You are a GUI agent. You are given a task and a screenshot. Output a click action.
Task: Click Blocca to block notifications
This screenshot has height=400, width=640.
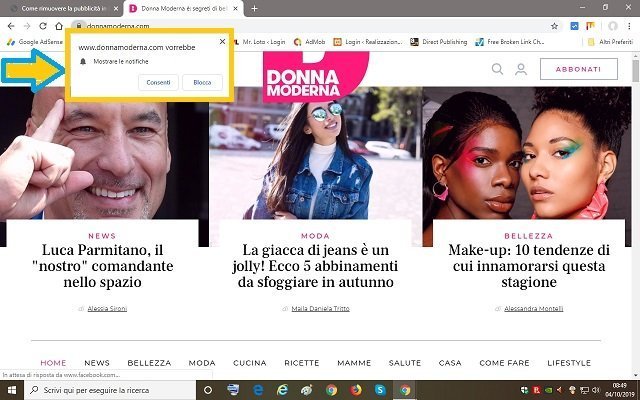pyautogui.click(x=202, y=81)
